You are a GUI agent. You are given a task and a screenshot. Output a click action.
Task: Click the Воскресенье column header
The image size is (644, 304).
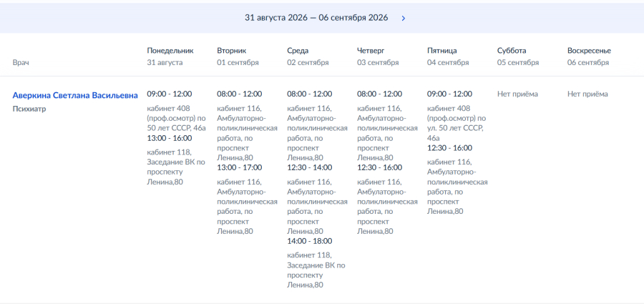(589, 51)
